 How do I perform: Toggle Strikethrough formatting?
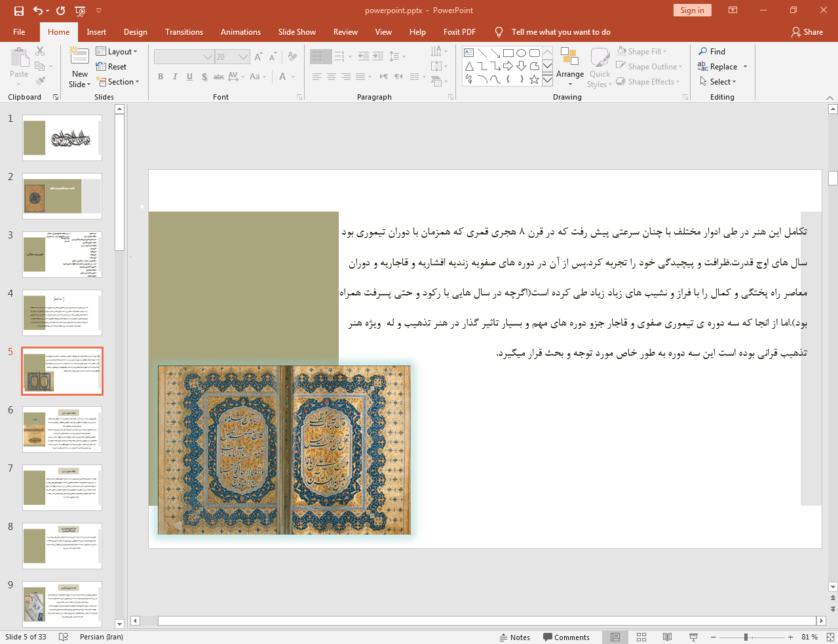(x=219, y=77)
